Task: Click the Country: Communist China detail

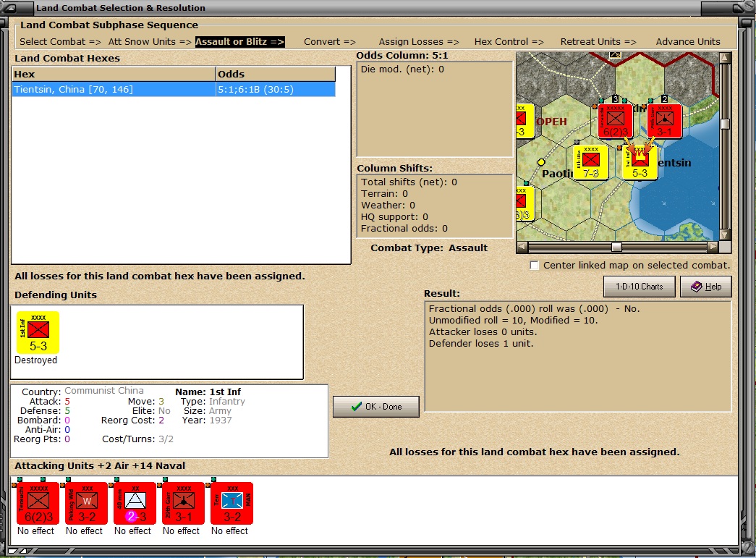Action: (82, 391)
